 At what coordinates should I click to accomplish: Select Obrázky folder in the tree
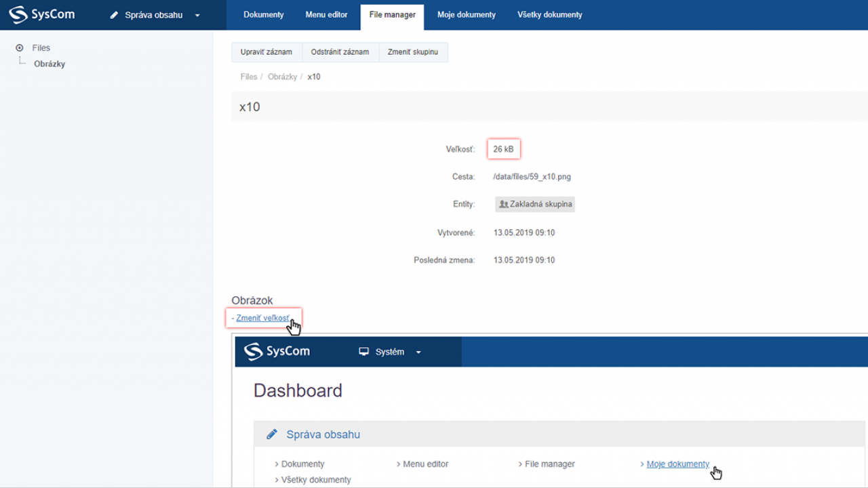tap(50, 64)
